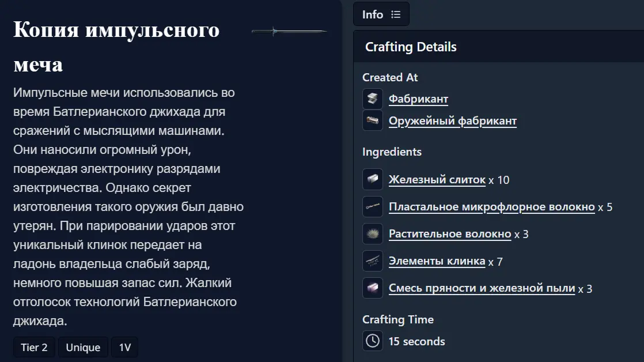Open the Растительное волокно link
This screenshot has height=362, width=644.
[450, 234]
